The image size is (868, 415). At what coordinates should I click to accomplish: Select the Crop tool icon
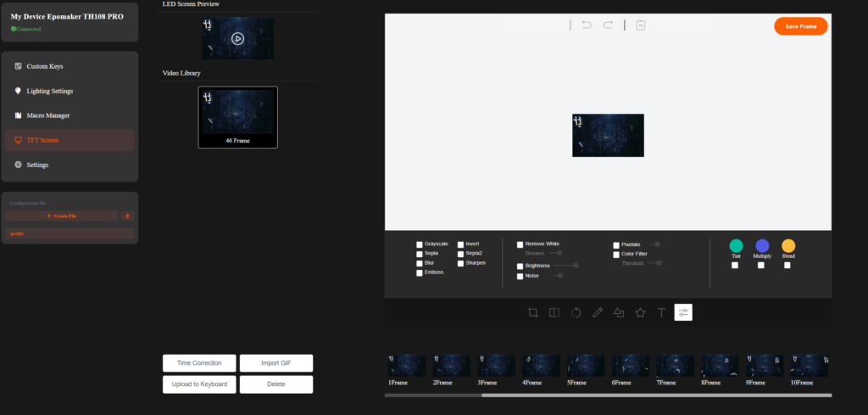click(x=532, y=312)
